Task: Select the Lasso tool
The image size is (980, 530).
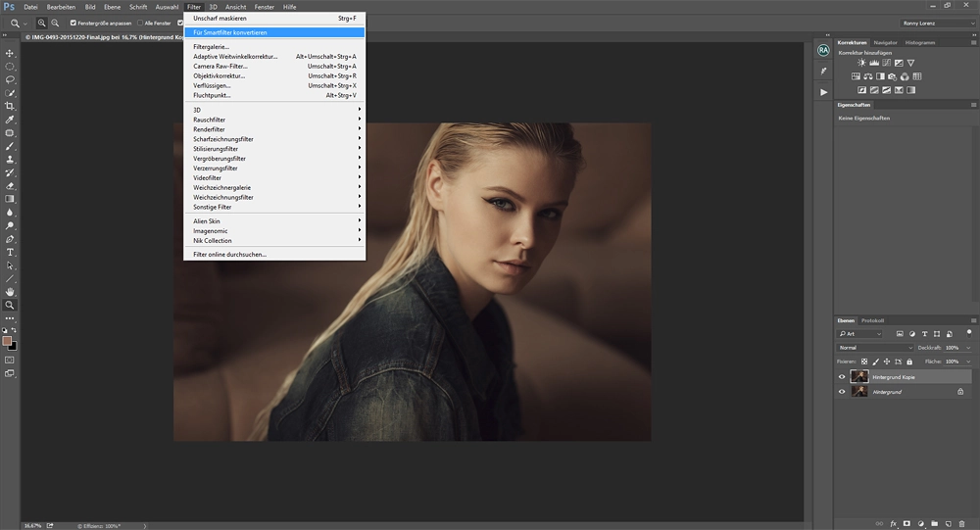Action: click(x=10, y=79)
